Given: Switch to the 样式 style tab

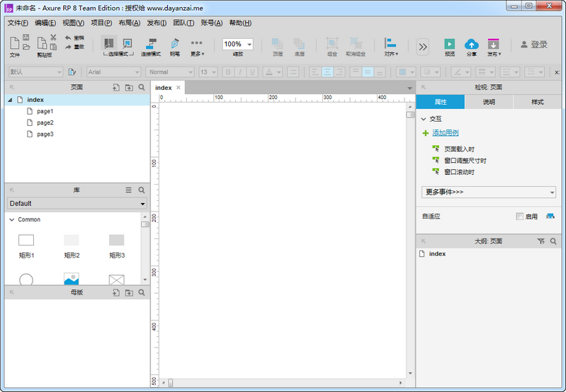Looking at the screenshot, I should coord(538,102).
